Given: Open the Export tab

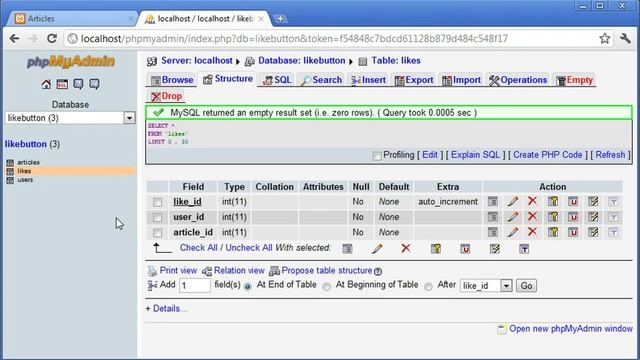Looking at the screenshot, I should click(x=414, y=80).
